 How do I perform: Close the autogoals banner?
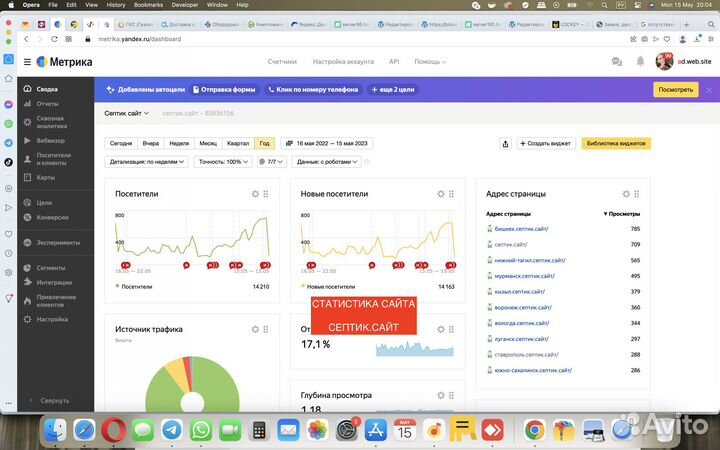coord(709,90)
